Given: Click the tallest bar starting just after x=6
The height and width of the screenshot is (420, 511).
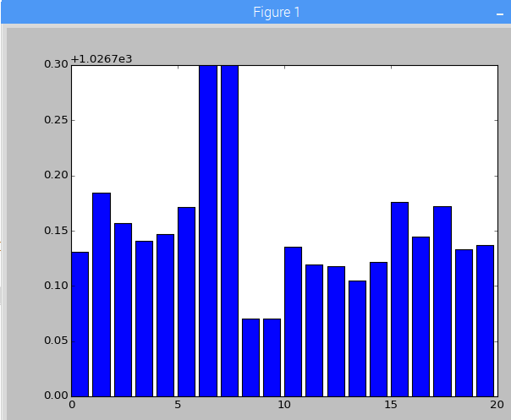Looking at the screenshot, I should click(208, 230).
